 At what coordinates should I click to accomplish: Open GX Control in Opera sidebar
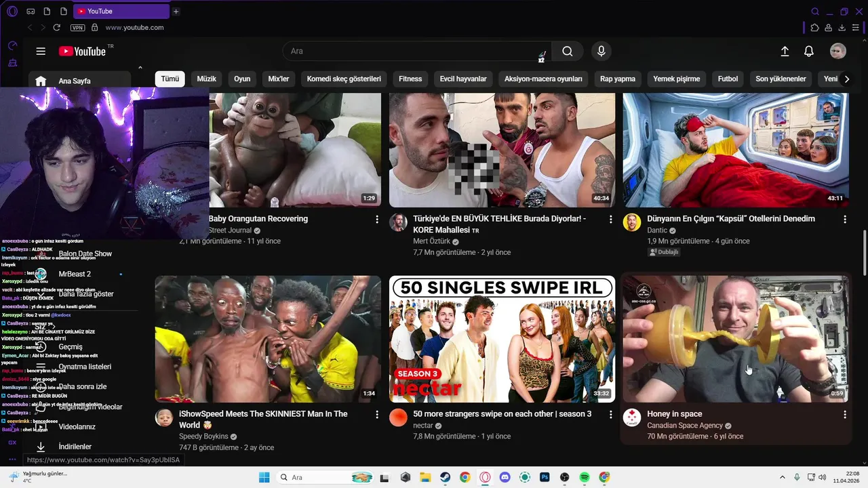12,45
